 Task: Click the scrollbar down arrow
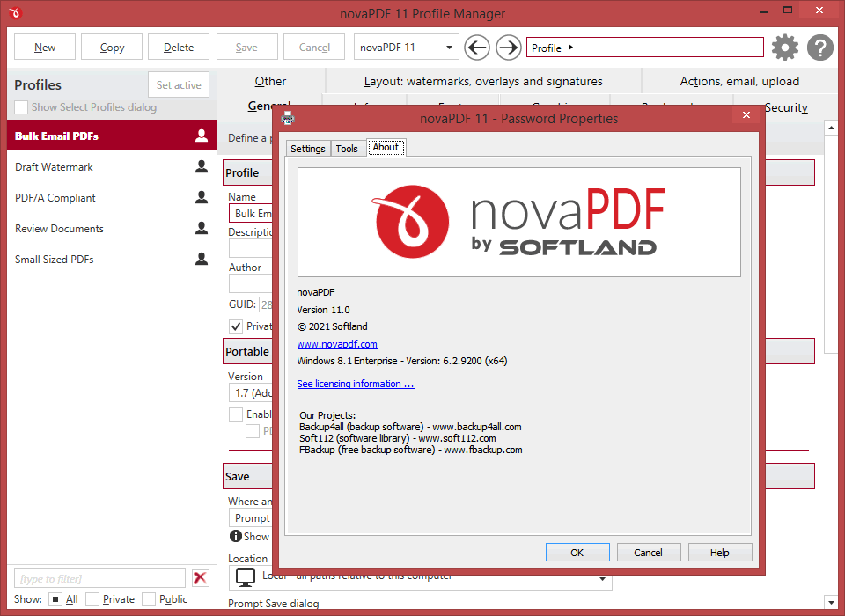[830, 602]
